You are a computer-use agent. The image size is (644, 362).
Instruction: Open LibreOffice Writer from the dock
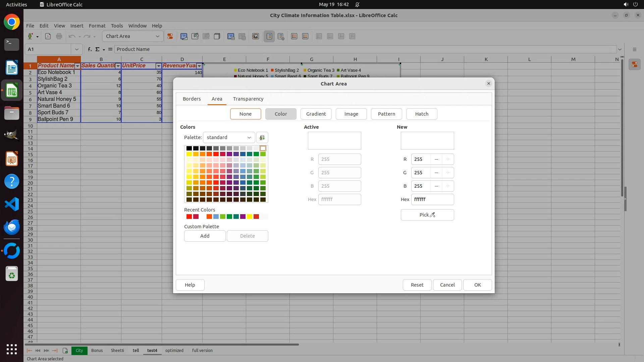pyautogui.click(x=12, y=67)
